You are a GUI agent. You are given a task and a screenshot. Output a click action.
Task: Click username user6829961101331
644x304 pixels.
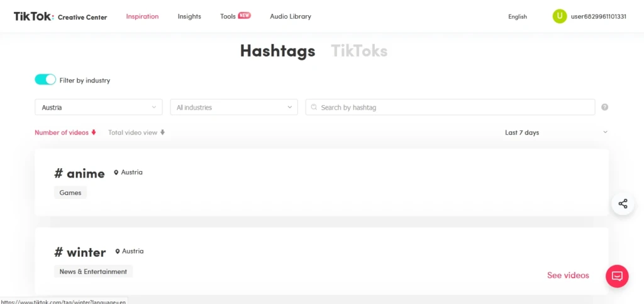[599, 17]
